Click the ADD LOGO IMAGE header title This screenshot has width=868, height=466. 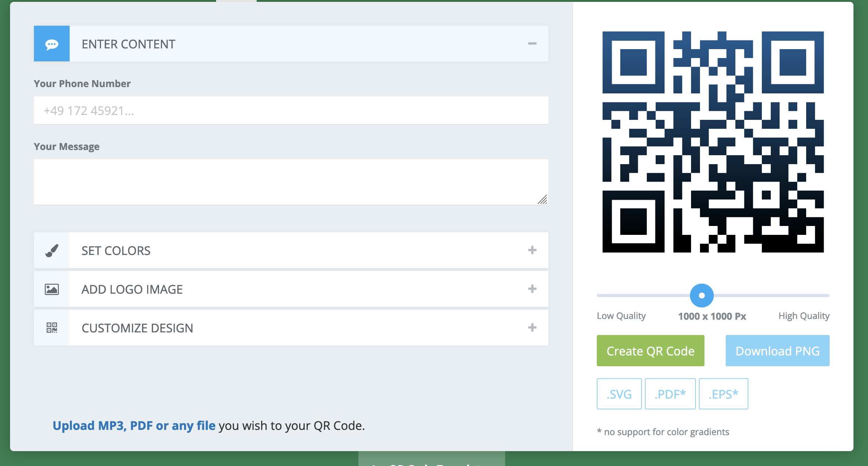point(132,290)
